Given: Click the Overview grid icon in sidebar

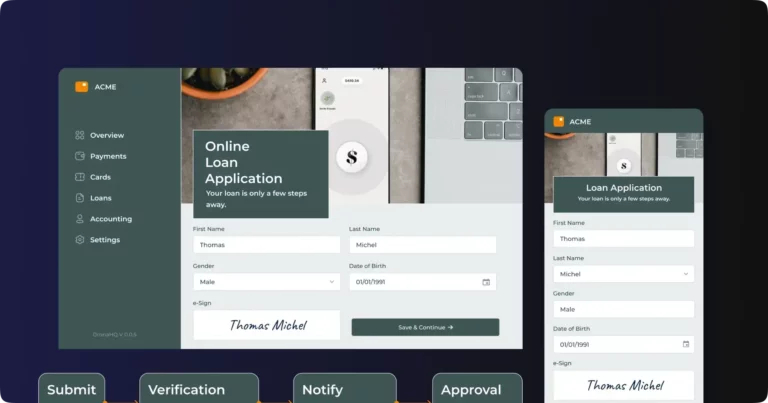Looking at the screenshot, I should point(80,135).
